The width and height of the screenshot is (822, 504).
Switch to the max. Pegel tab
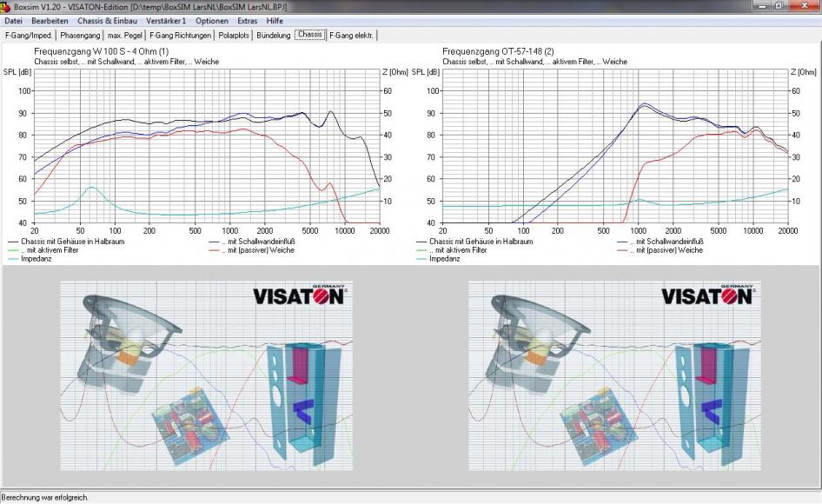pos(125,35)
